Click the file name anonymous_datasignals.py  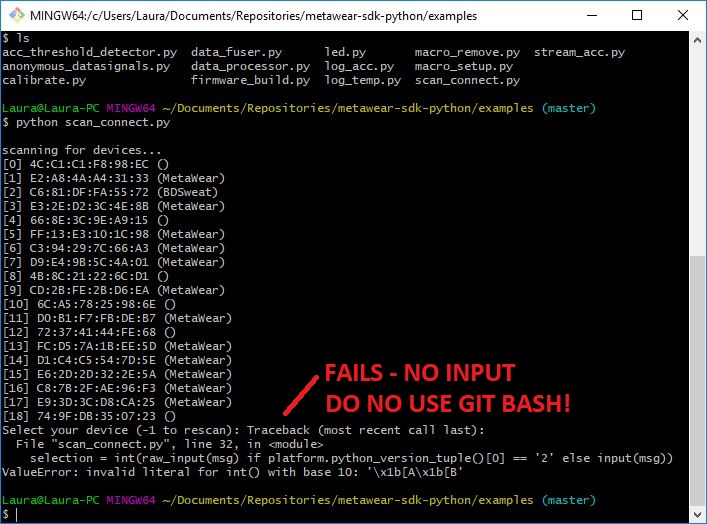[x=86, y=66]
